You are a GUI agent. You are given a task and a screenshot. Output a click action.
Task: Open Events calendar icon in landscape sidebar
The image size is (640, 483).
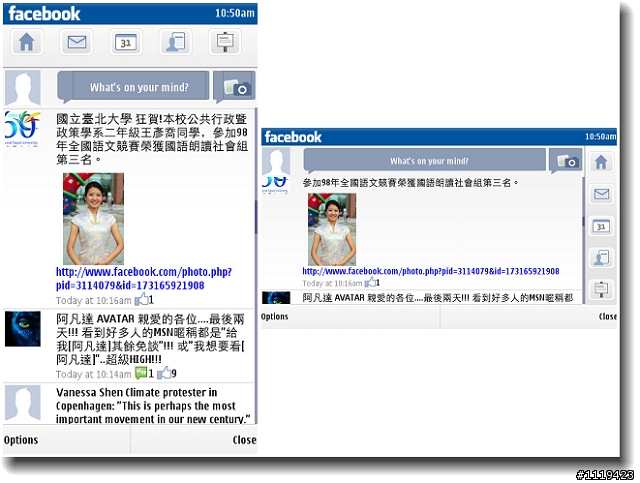[600, 226]
